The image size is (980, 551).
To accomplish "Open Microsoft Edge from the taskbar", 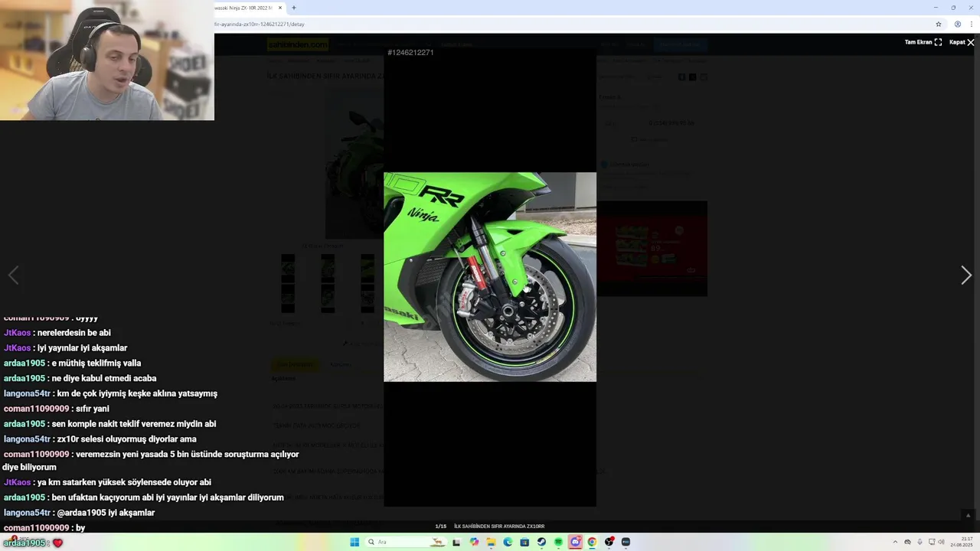I will [x=508, y=542].
